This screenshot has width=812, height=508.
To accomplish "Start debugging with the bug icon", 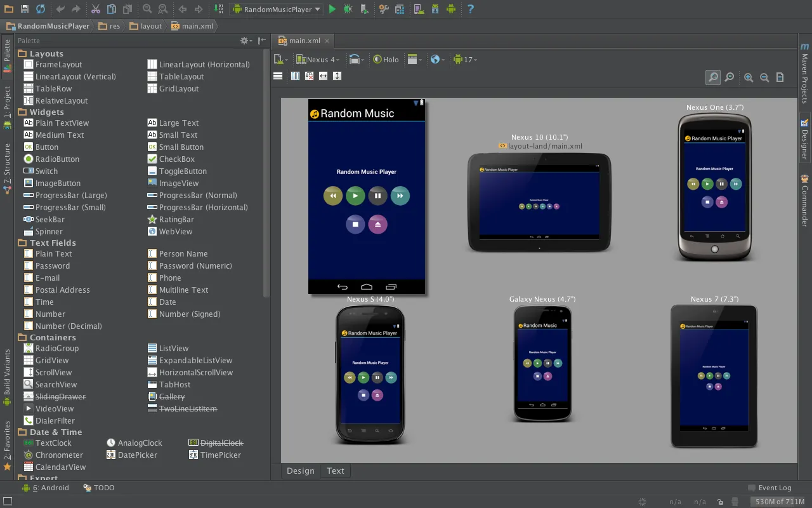I will tap(348, 9).
